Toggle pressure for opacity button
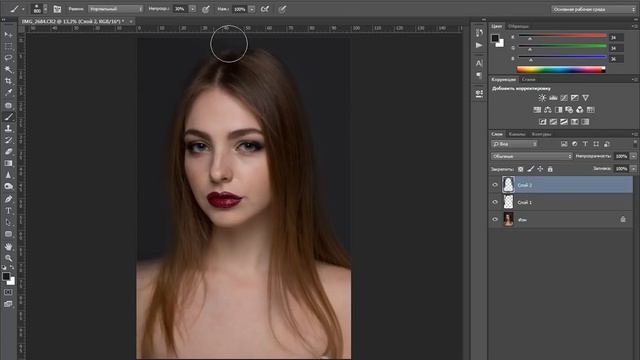Image resolution: width=640 pixels, height=360 pixels. pos(206,9)
